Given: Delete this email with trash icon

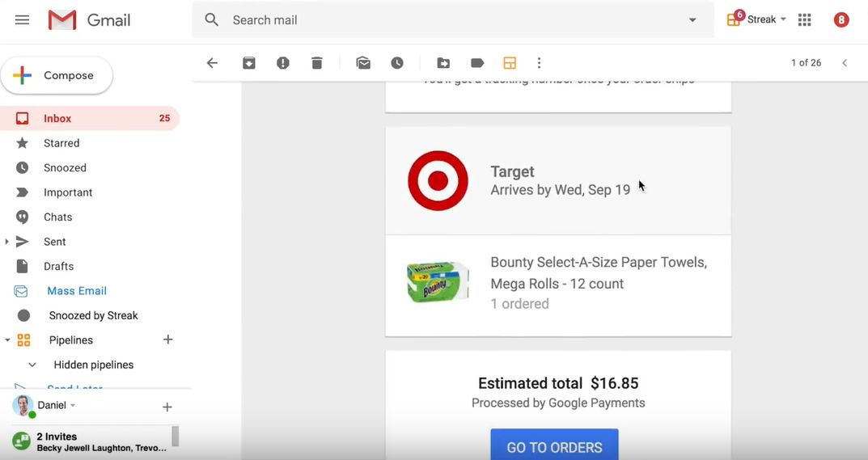Looking at the screenshot, I should [316, 62].
